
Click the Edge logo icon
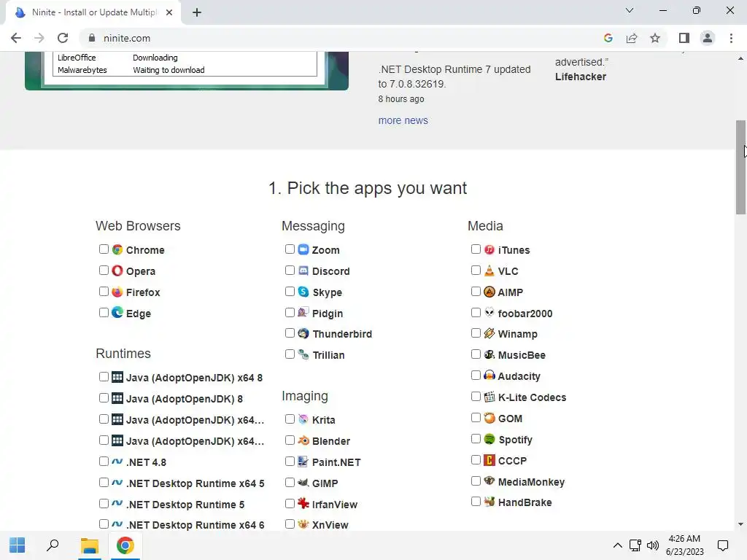117,312
